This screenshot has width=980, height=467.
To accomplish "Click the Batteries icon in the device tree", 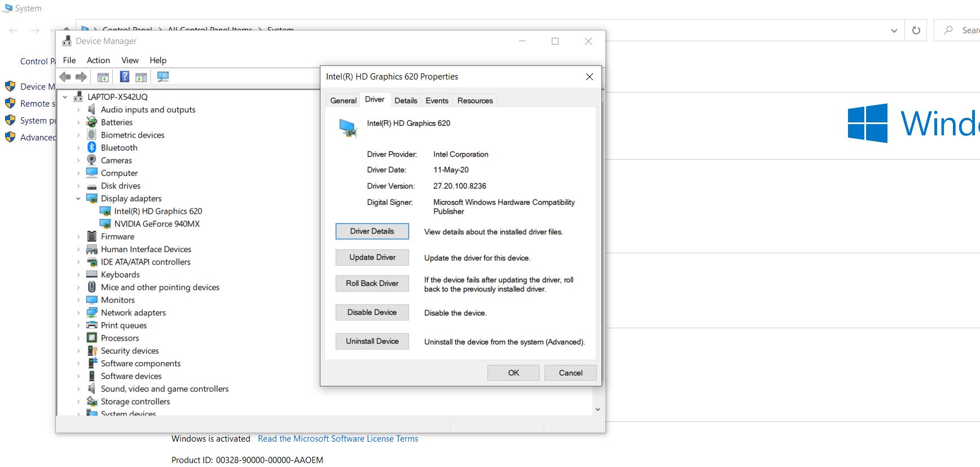I will pyautogui.click(x=91, y=122).
